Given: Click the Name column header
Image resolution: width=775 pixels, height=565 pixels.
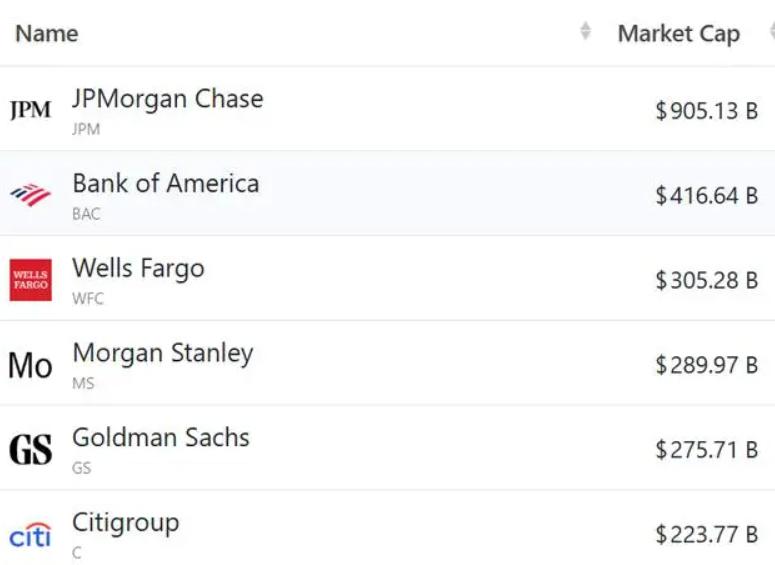Looking at the screenshot, I should tap(46, 34).
